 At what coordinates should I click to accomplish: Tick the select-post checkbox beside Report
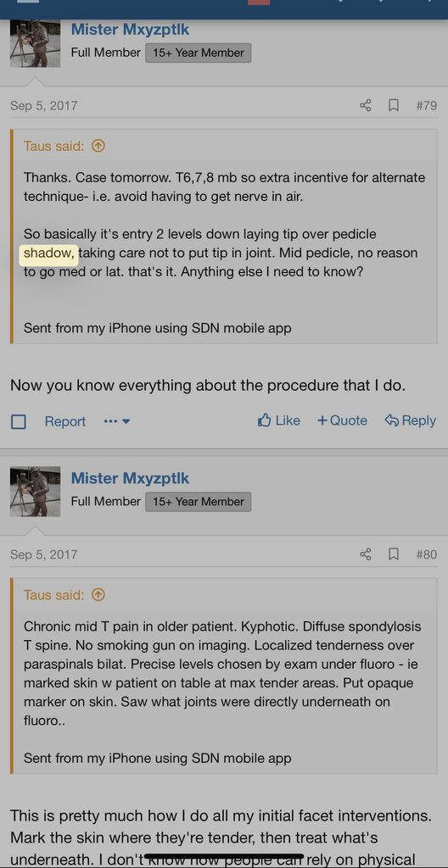(19, 422)
